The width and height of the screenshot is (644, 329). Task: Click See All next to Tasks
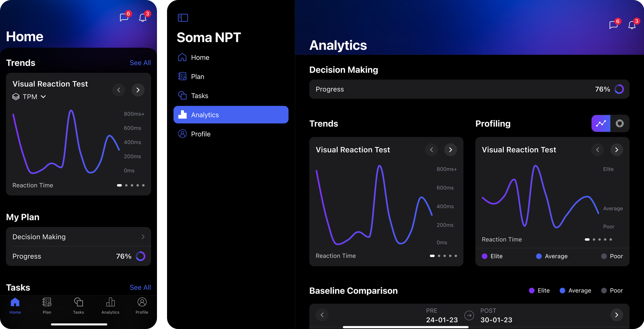(x=140, y=287)
